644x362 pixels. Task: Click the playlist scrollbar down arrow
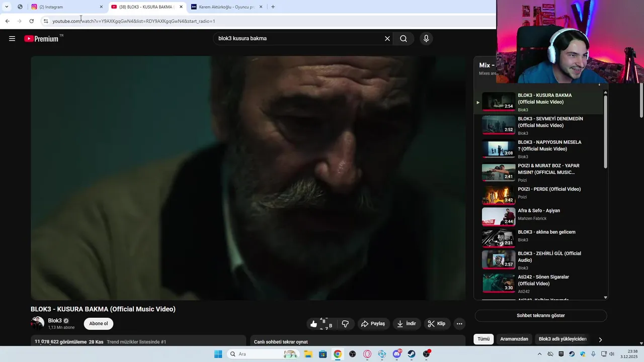coord(605,297)
